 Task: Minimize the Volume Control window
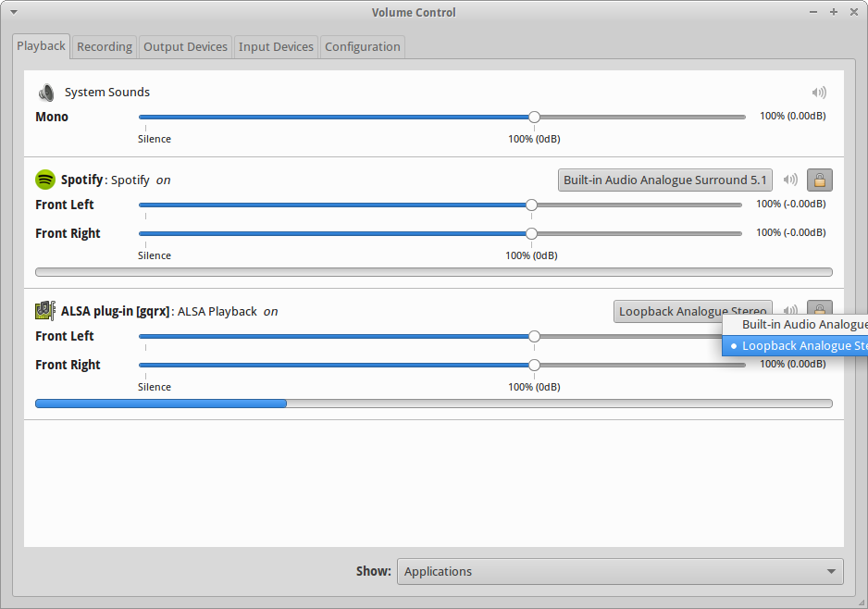(813, 12)
